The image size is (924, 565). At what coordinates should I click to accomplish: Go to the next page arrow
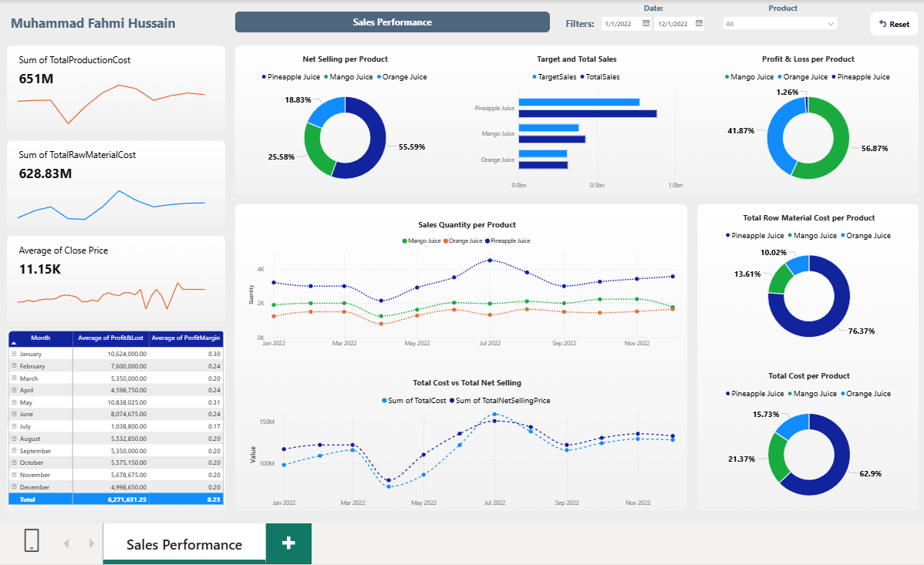(x=92, y=543)
